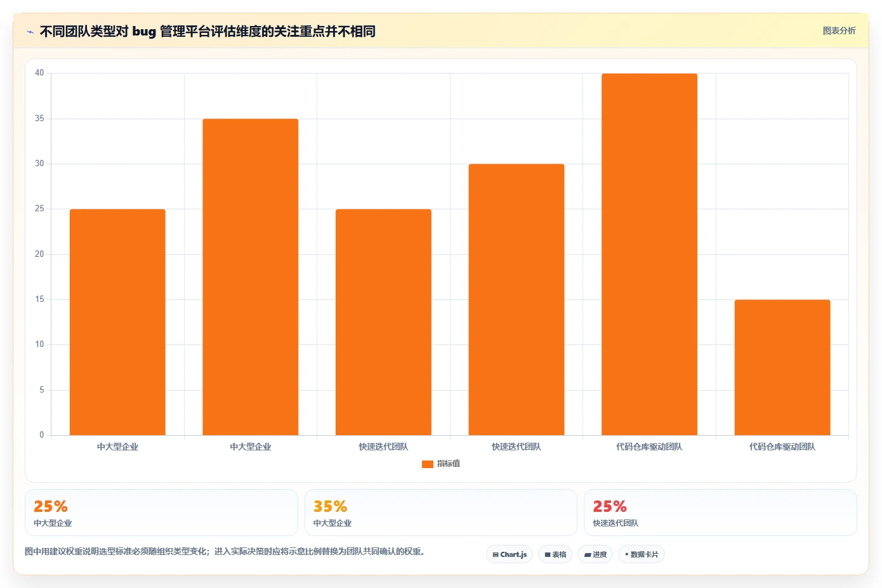
Task: Click the x-axis label under the 40-value bar
Action: 649,447
